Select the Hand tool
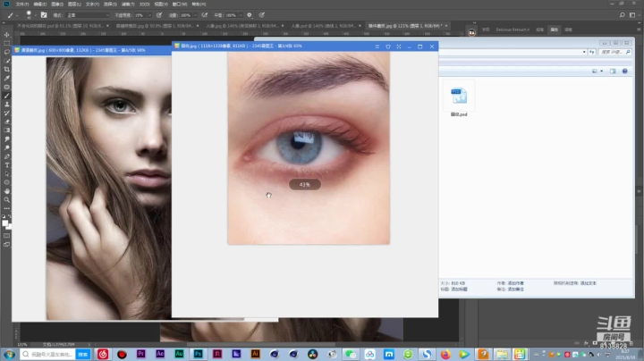The height and width of the screenshot is (361, 644). click(x=7, y=191)
